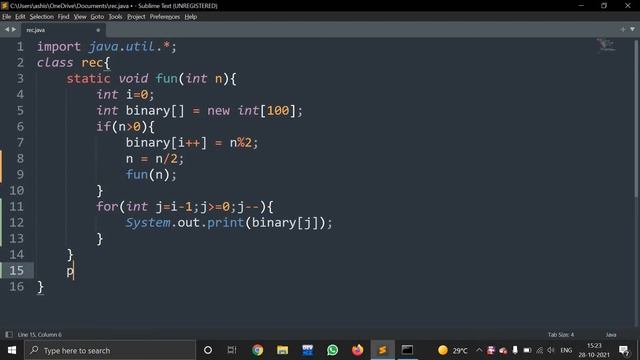Click the static void fun(int n) line

[151, 79]
